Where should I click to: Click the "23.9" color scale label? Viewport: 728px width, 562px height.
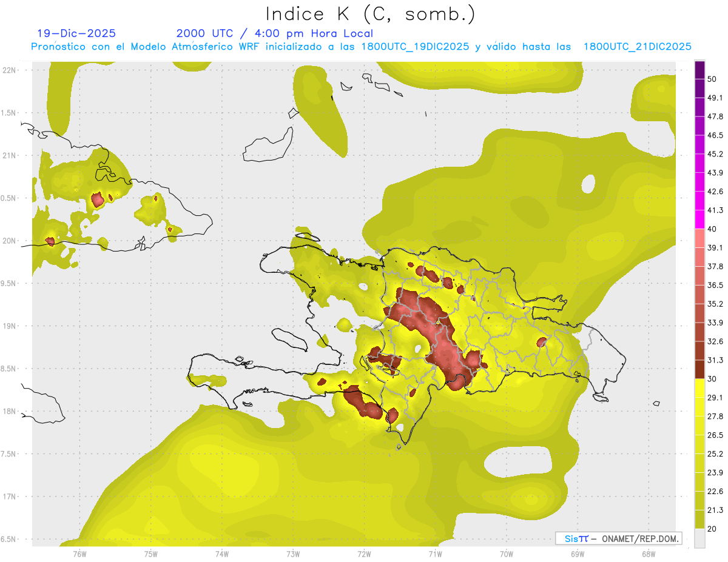715,473
